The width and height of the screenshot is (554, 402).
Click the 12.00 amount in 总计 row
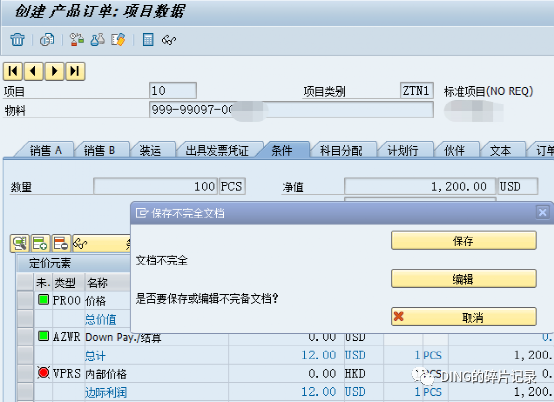tap(318, 355)
